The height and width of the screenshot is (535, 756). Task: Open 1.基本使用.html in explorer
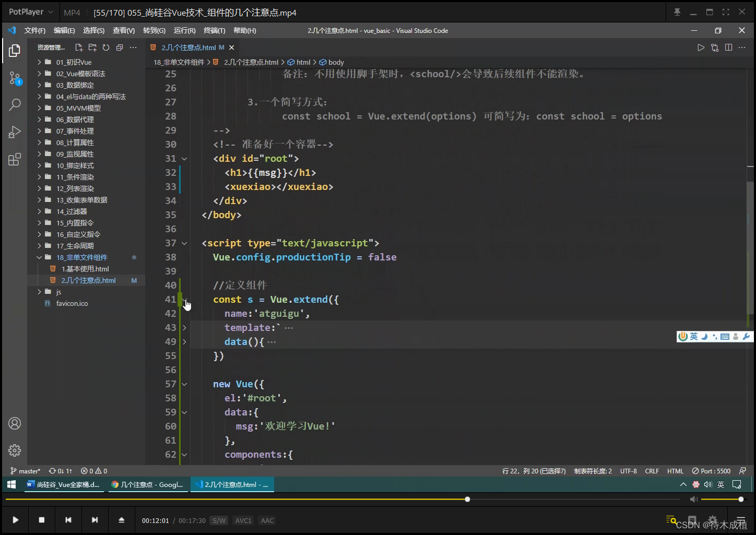coord(86,269)
